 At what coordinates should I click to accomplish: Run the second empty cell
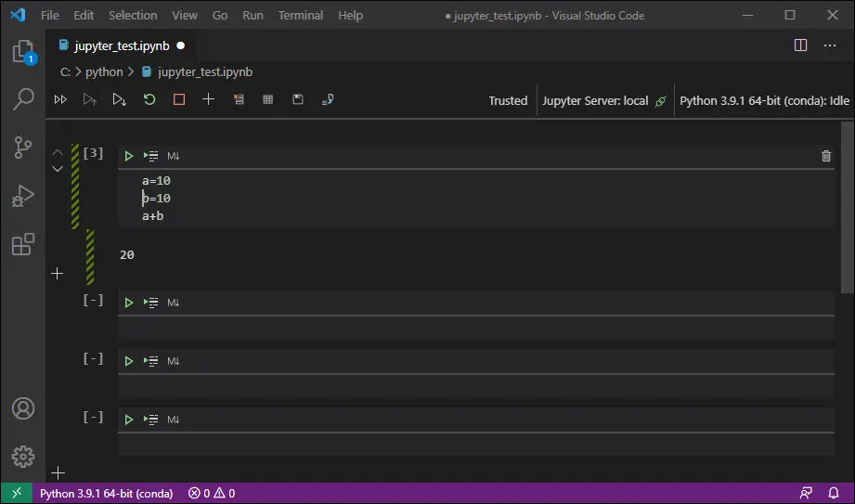129,361
